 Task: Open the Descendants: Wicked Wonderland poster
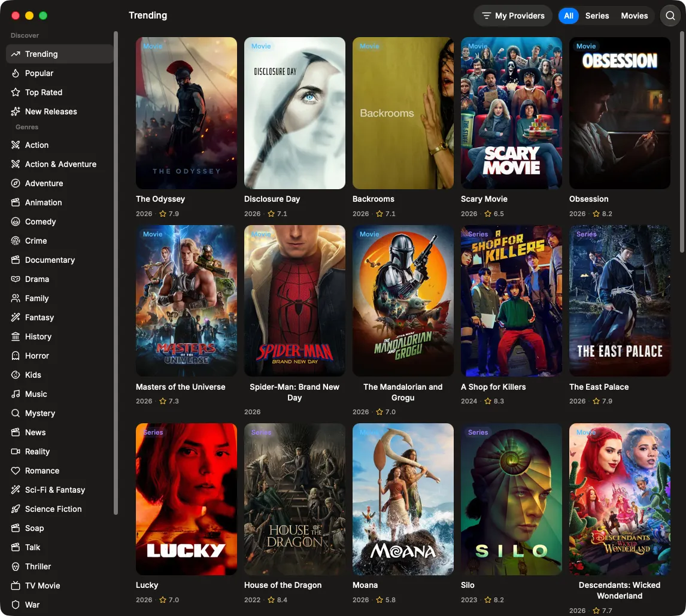[x=620, y=499]
